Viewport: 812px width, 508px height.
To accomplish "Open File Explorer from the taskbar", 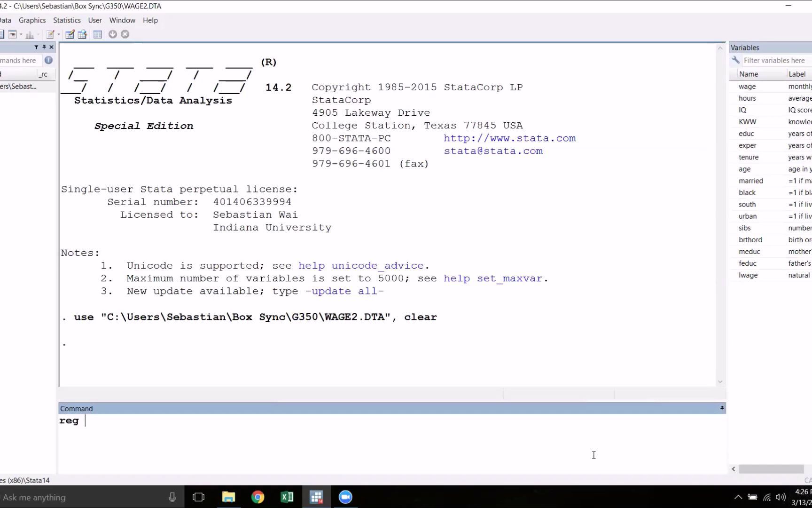I will click(x=228, y=497).
